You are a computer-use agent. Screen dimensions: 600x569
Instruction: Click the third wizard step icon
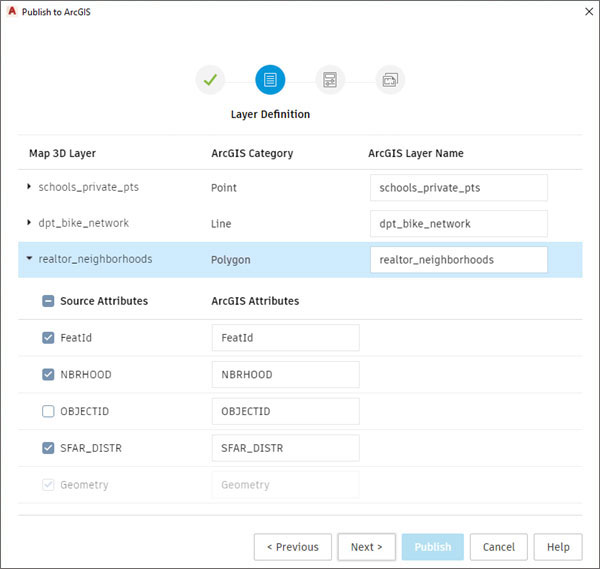click(329, 80)
